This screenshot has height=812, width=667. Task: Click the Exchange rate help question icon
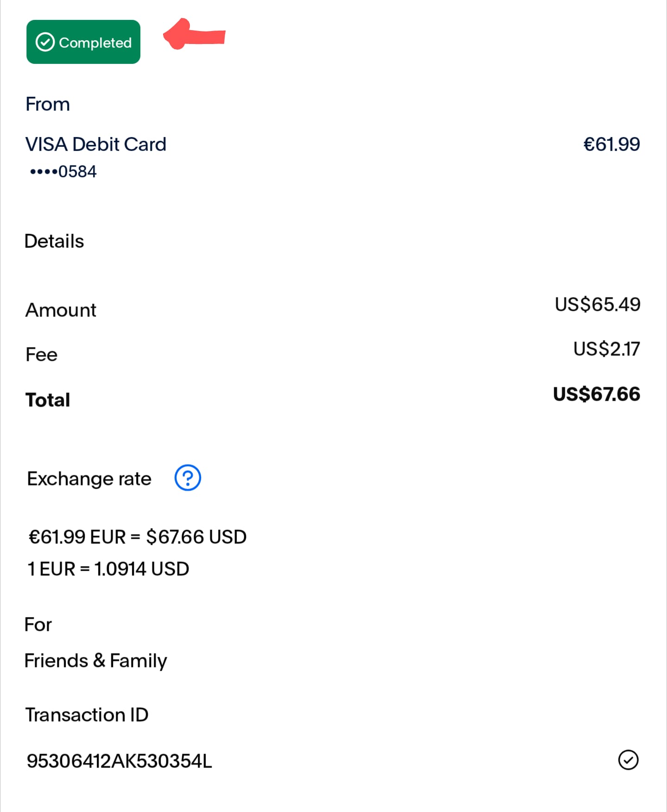(x=188, y=478)
